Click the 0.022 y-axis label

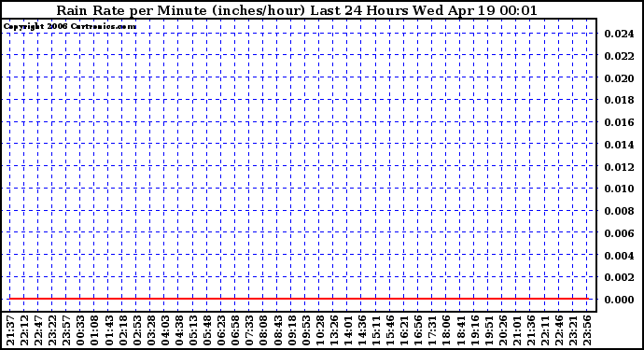[x=619, y=56]
